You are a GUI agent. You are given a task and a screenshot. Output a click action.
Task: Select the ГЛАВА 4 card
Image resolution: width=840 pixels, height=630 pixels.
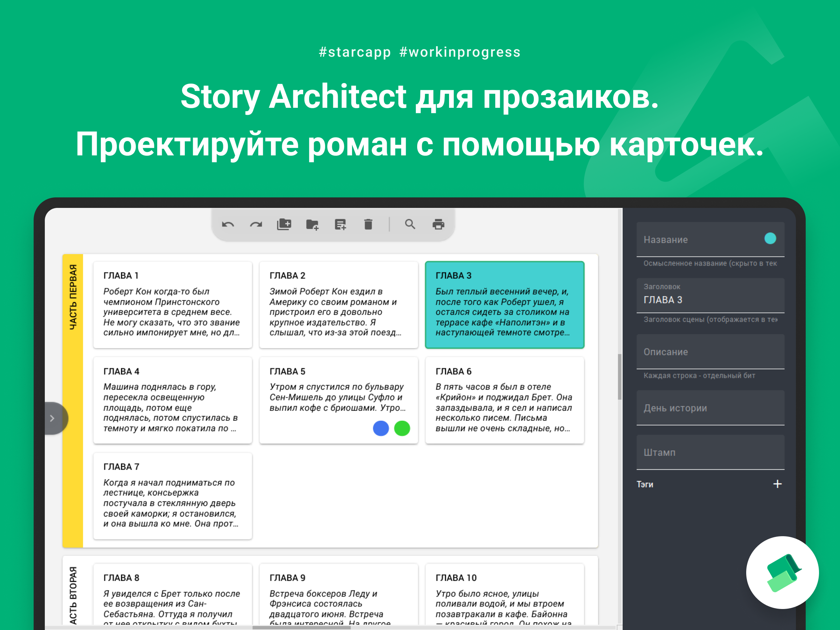pos(173,400)
